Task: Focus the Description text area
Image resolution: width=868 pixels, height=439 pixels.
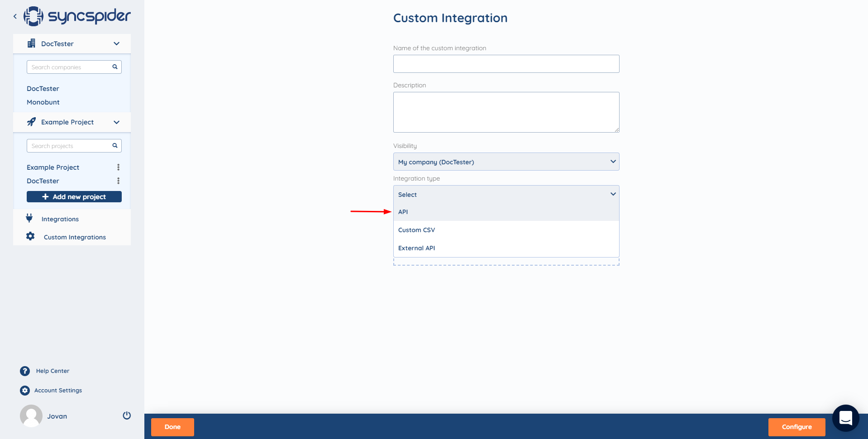Action: 506,112
